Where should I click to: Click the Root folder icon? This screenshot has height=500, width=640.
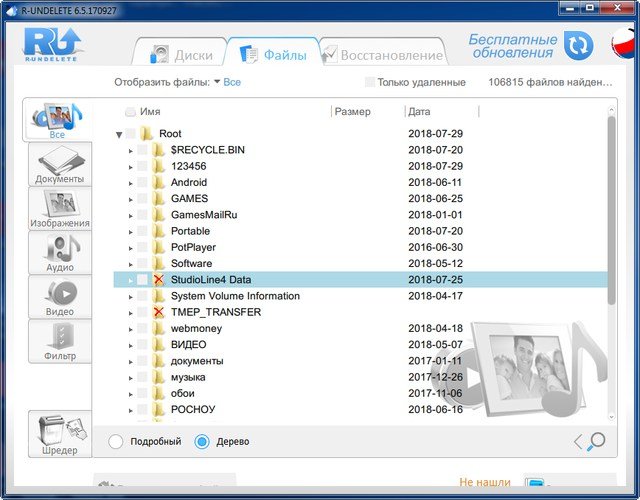pyautogui.click(x=146, y=133)
